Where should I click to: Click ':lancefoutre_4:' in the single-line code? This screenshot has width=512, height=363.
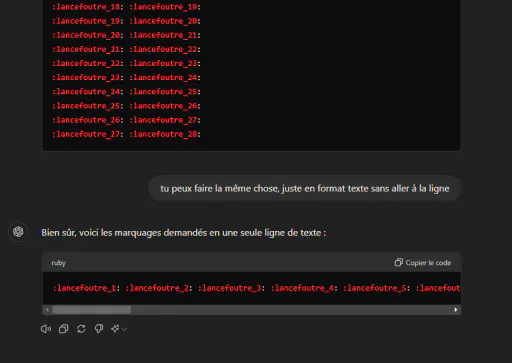(x=304, y=288)
